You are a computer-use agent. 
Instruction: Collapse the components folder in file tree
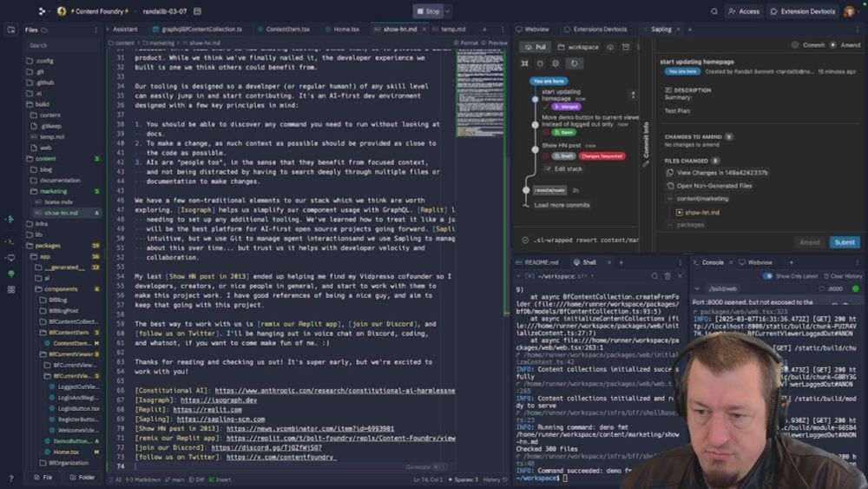click(61, 289)
